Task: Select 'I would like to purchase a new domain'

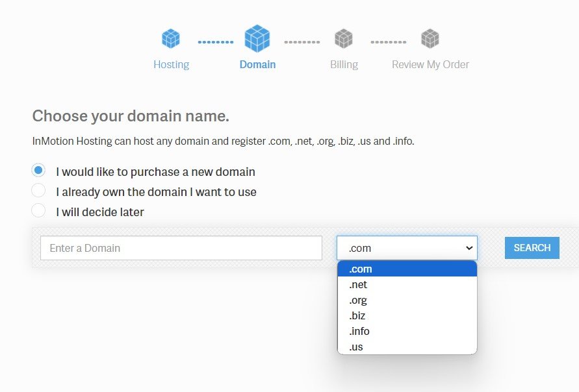Action: [38, 171]
